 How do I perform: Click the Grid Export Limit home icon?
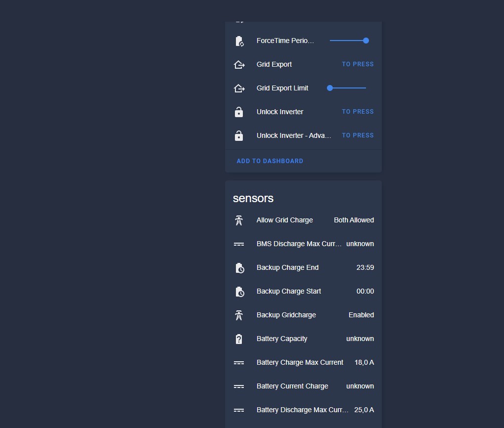click(239, 88)
